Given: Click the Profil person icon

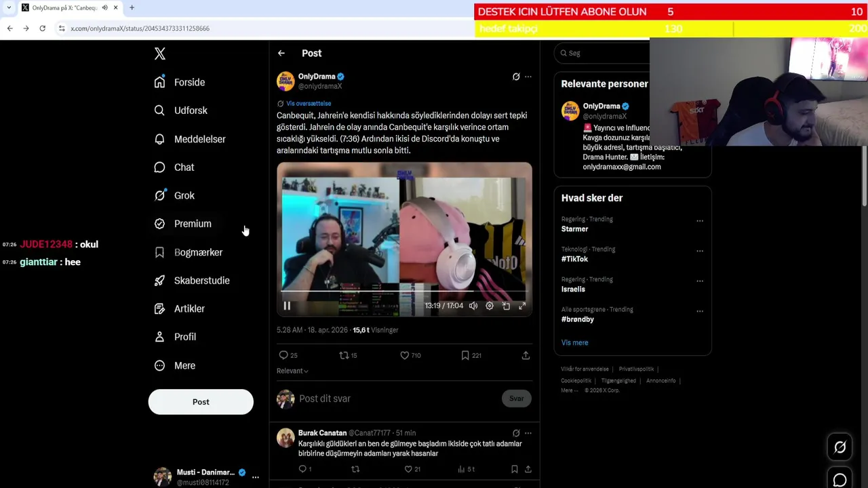Looking at the screenshot, I should [159, 337].
